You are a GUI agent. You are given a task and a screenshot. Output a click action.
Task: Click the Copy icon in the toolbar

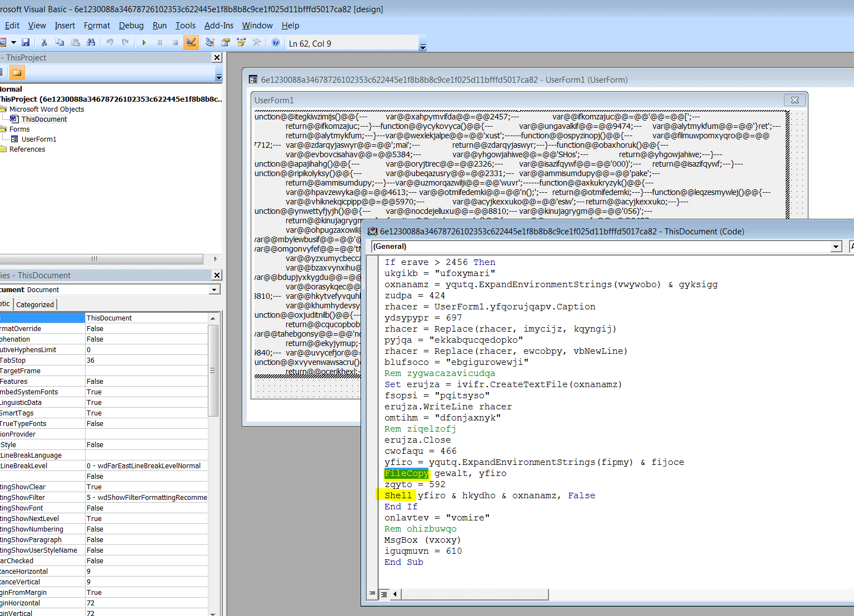coord(59,42)
